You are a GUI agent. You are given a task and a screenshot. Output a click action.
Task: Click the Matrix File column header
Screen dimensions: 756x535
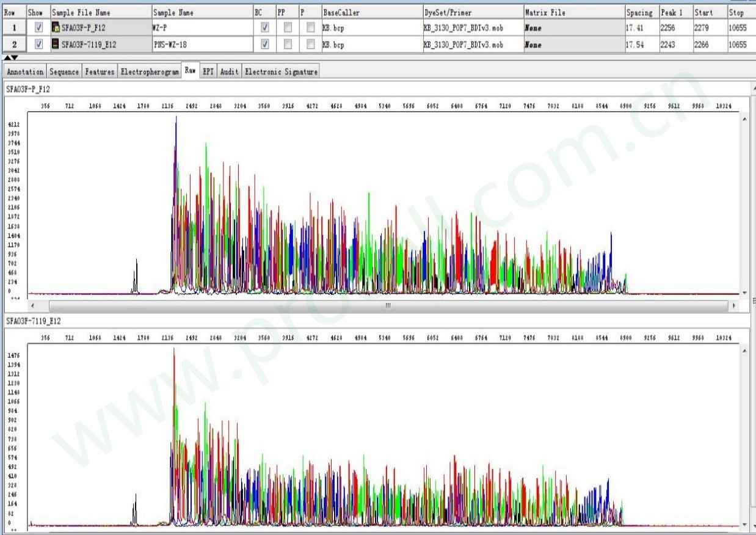pos(573,12)
